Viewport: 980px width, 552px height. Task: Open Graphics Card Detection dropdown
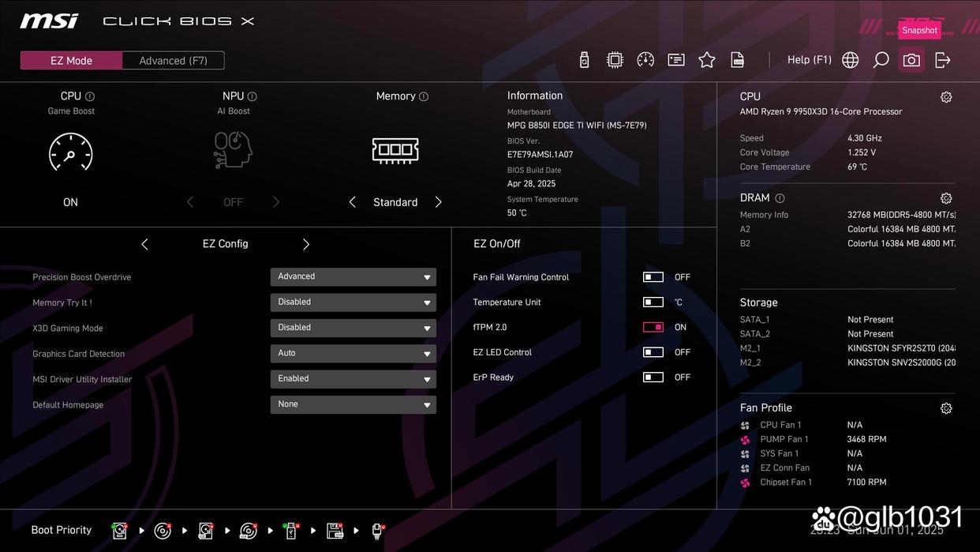pyautogui.click(x=353, y=354)
